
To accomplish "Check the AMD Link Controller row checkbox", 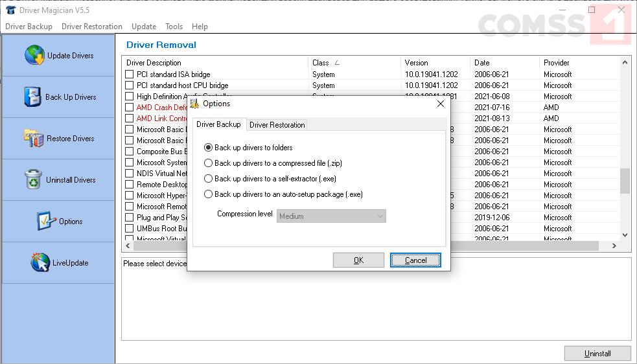I will click(x=129, y=119).
